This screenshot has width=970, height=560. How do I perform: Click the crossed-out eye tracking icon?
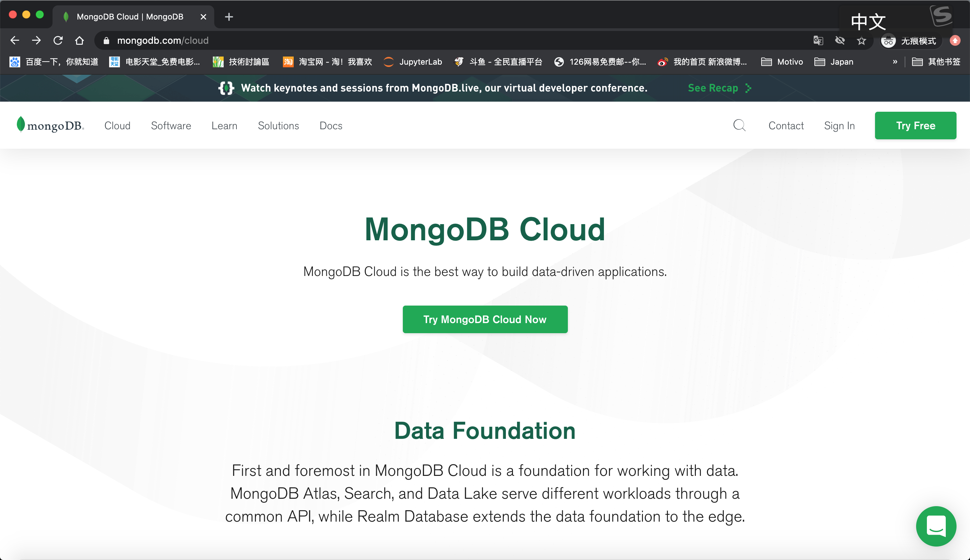coord(840,40)
